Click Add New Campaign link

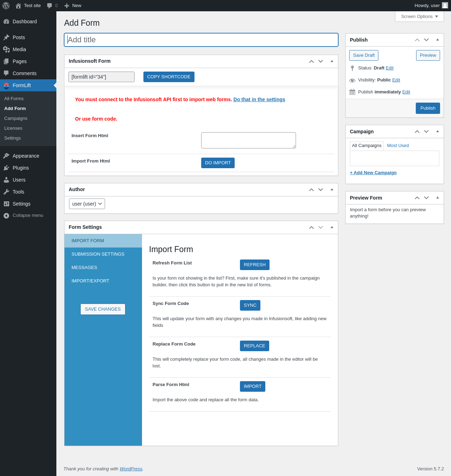(x=373, y=173)
